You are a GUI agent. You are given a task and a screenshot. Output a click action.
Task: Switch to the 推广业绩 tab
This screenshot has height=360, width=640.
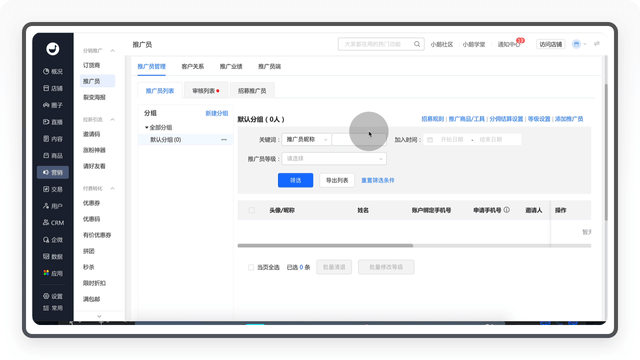click(x=231, y=67)
